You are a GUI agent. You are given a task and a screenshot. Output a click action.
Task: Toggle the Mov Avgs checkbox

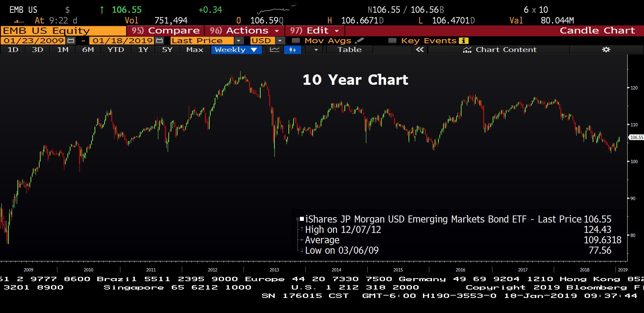pyautogui.click(x=296, y=41)
